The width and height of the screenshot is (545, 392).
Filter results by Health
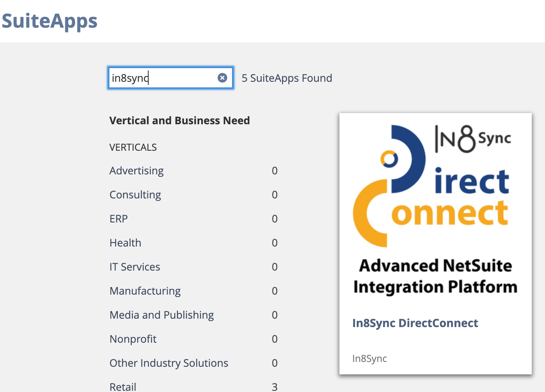pyautogui.click(x=125, y=243)
